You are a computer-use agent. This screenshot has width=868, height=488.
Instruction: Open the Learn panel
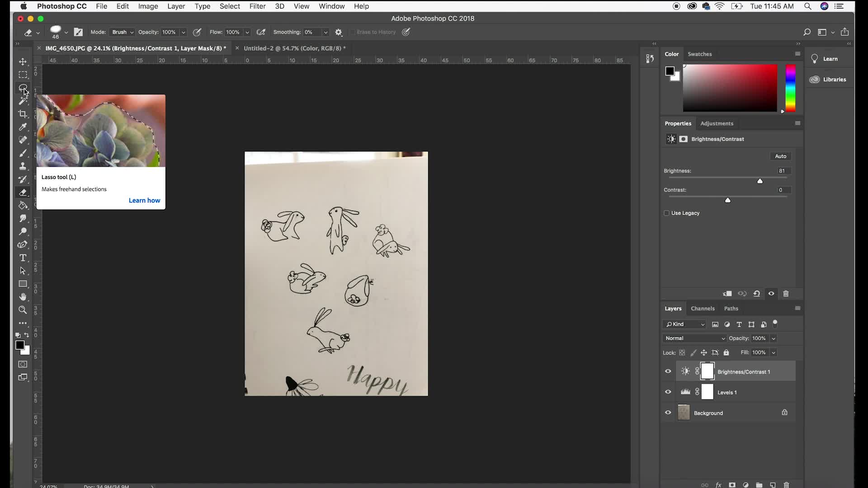coord(824,59)
